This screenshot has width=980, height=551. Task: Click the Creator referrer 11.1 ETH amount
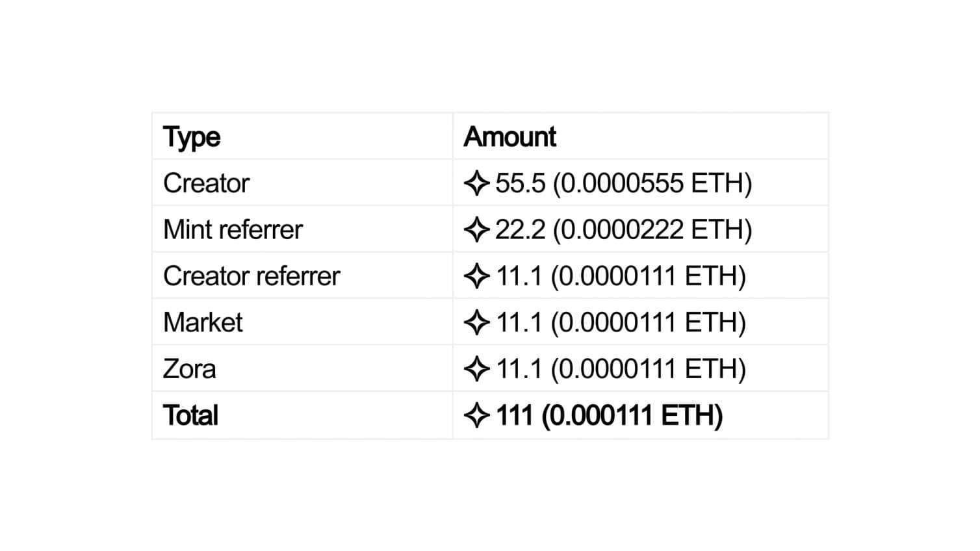(621, 276)
